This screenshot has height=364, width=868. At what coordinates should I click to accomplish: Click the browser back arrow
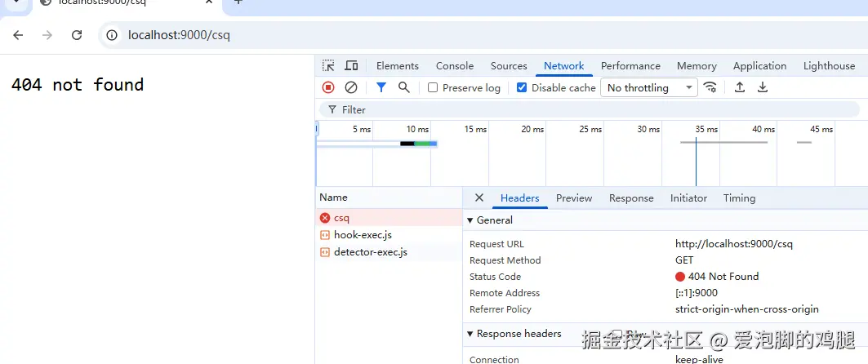pos(18,35)
